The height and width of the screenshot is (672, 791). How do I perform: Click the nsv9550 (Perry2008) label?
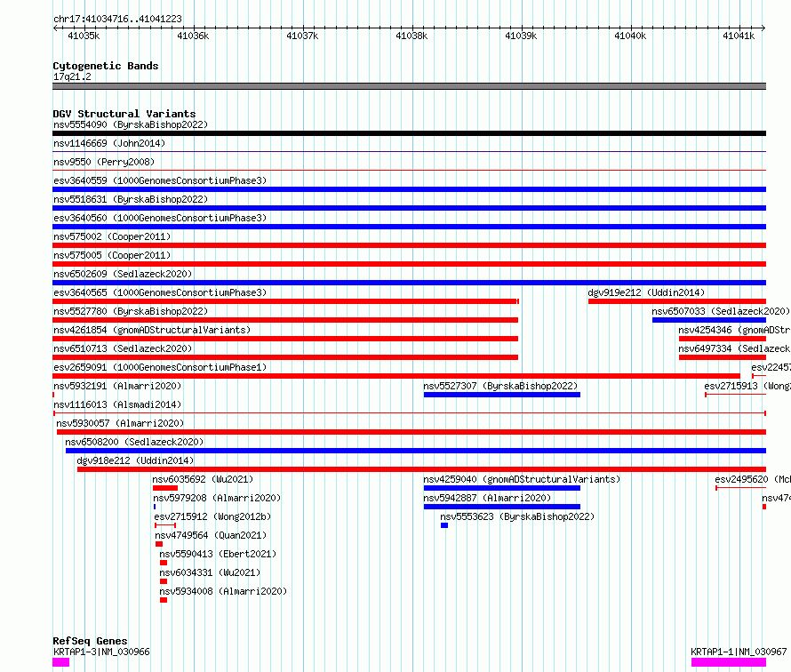pyautogui.click(x=104, y=162)
